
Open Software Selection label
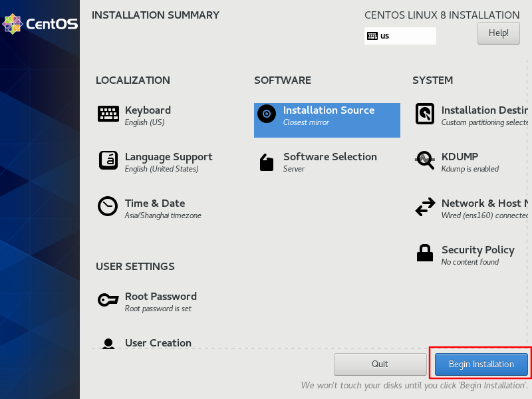coord(330,157)
